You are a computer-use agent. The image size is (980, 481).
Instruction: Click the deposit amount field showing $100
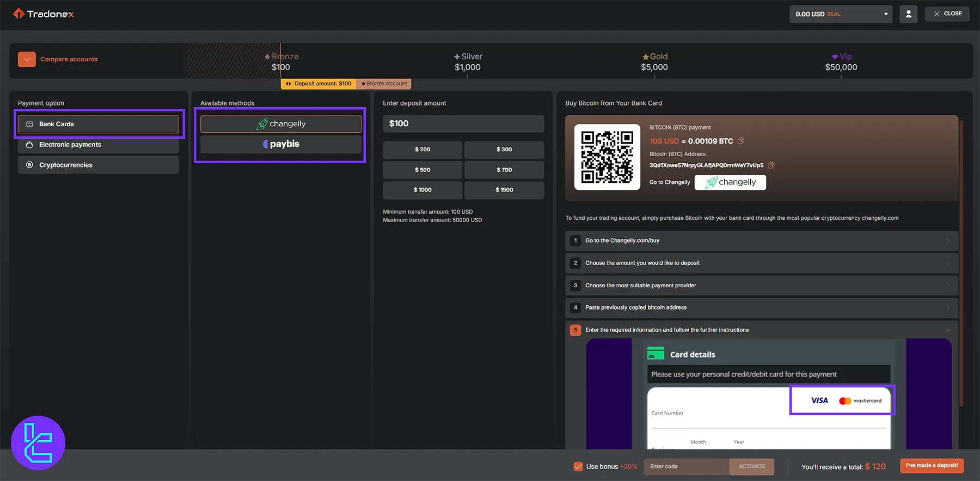[x=463, y=124]
